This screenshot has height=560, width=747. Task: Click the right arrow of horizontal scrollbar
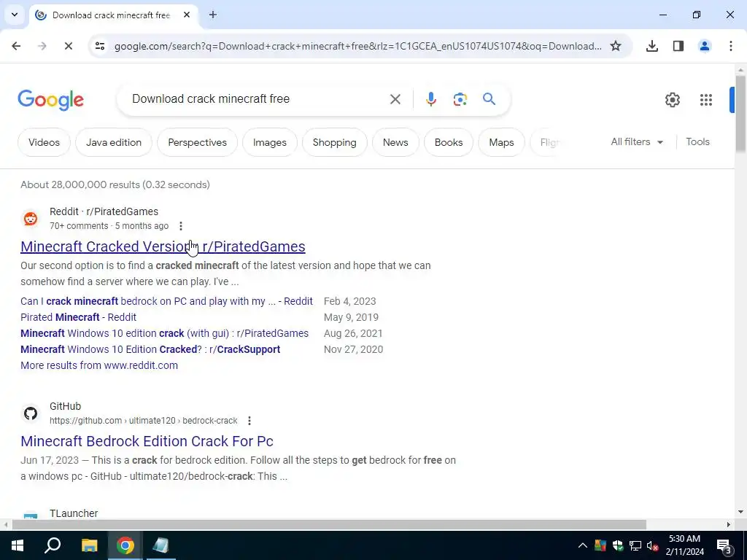pos(729,525)
